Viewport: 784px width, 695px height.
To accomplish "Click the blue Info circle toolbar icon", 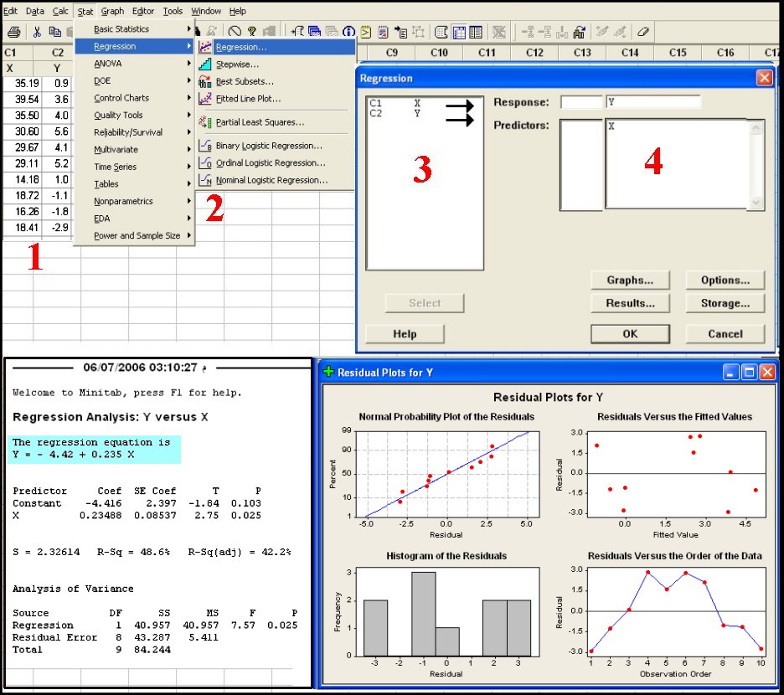I will (348, 32).
